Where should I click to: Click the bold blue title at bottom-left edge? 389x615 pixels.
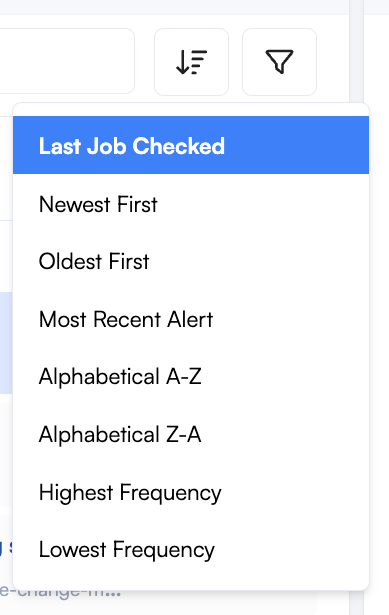point(6,546)
